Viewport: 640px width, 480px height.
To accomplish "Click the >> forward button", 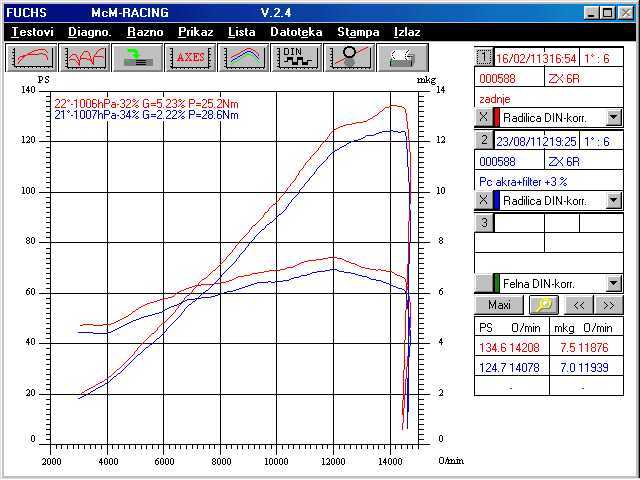I will [607, 305].
